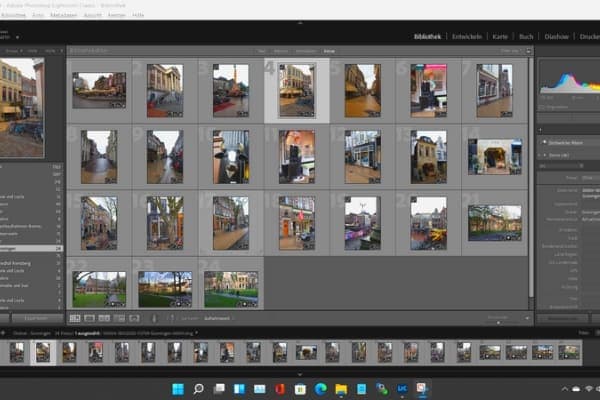Open Windows taskbar search

(x=198, y=389)
